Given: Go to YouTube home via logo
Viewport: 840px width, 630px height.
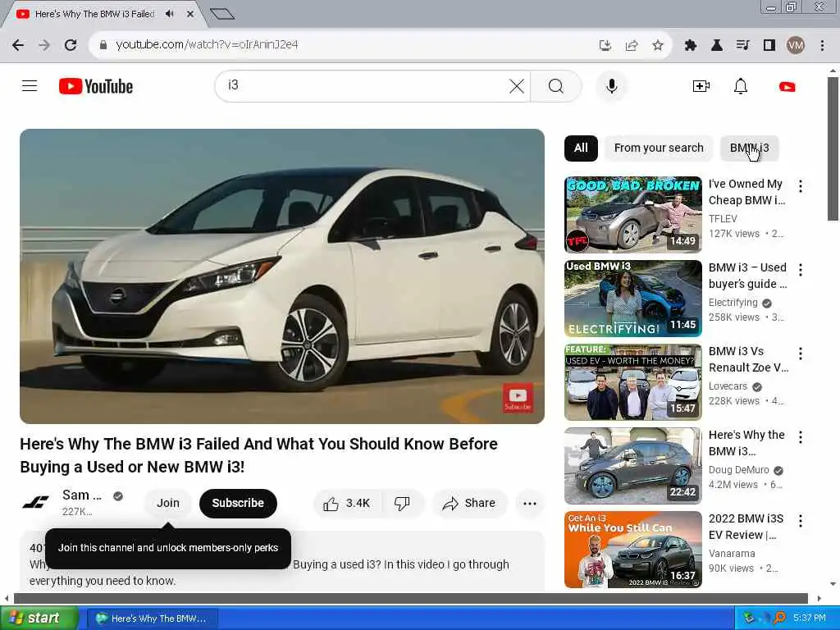Looking at the screenshot, I should 96,86.
